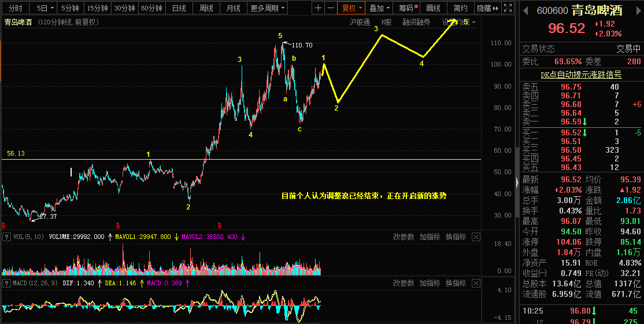Switch to 周线 weekly chart

[206, 8]
